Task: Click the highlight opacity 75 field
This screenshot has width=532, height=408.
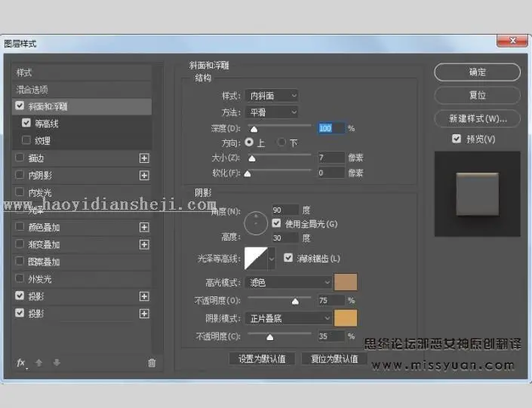Action: (x=331, y=300)
